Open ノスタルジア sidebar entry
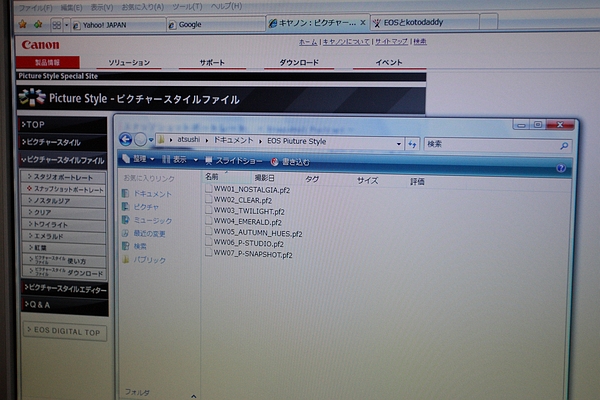 (x=64, y=201)
